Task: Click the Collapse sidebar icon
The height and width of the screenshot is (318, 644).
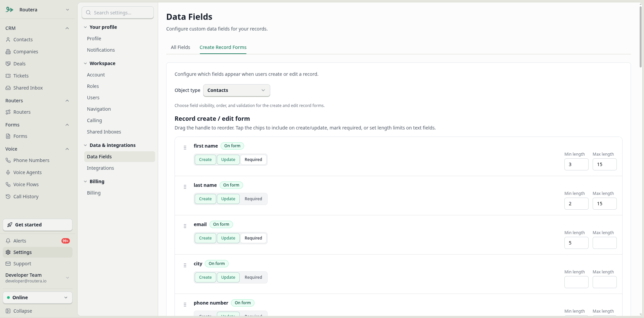Action: click(x=8, y=311)
